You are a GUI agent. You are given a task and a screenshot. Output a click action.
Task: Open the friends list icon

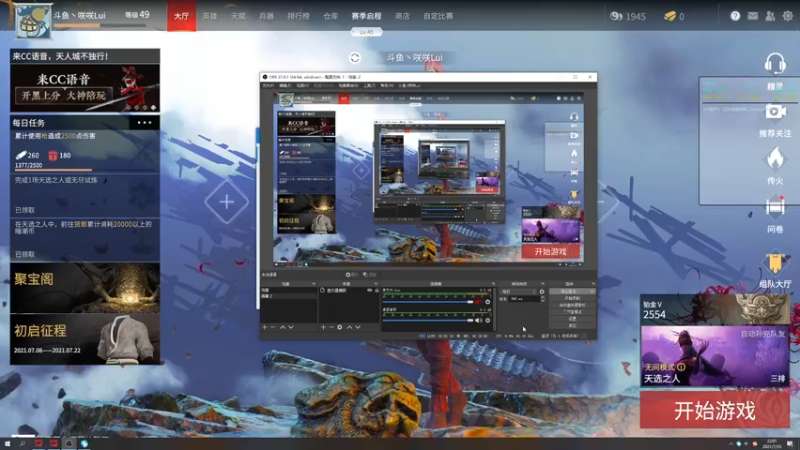[770, 16]
